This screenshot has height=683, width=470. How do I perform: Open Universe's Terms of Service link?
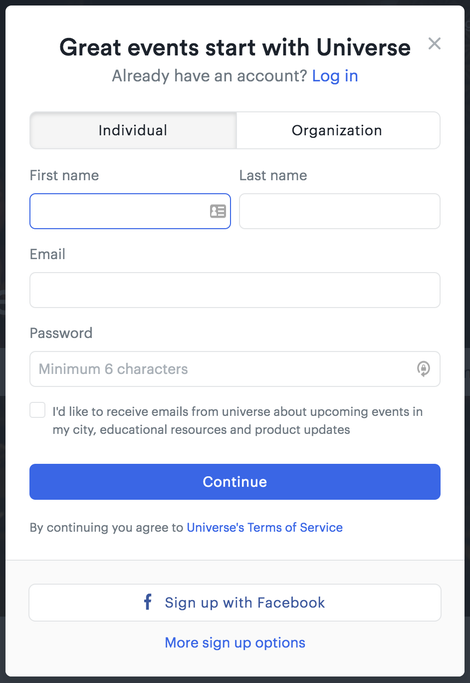[x=264, y=527]
